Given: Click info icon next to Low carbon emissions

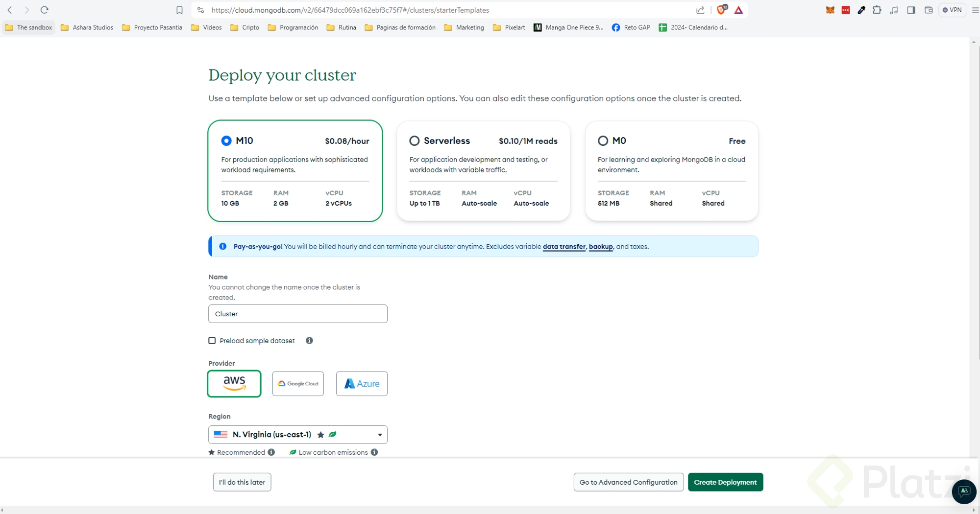Looking at the screenshot, I should pos(374,452).
